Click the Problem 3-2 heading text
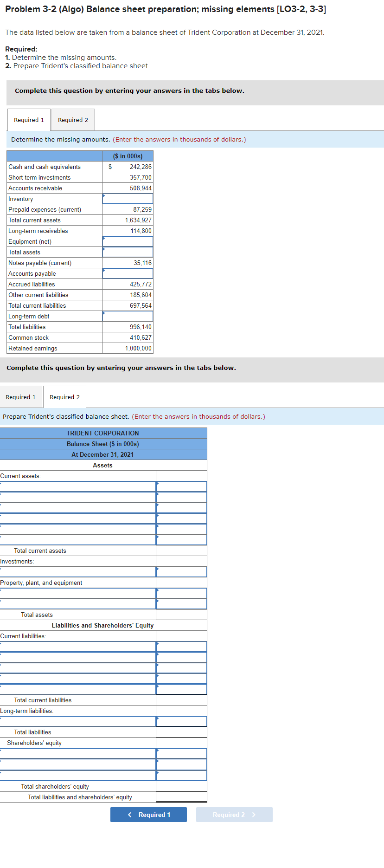The image size is (384, 868). click(x=166, y=9)
